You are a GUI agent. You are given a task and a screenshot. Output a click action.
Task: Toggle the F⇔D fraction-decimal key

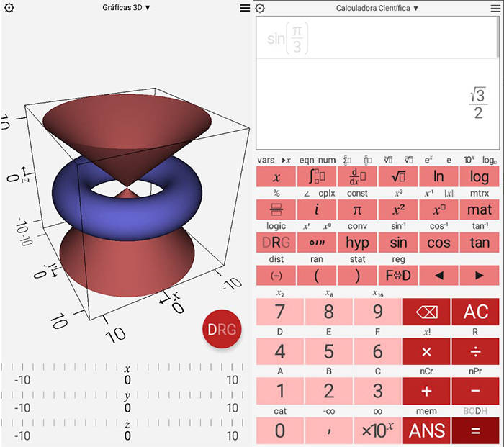click(x=397, y=276)
